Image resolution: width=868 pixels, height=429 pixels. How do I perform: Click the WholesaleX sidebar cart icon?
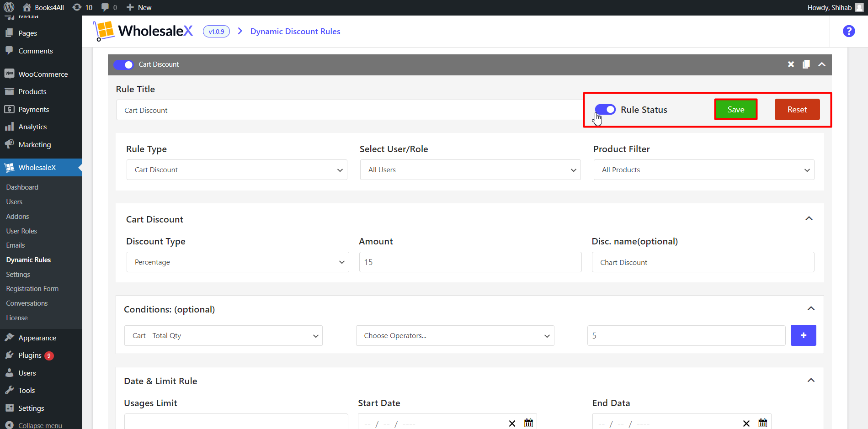tap(9, 168)
